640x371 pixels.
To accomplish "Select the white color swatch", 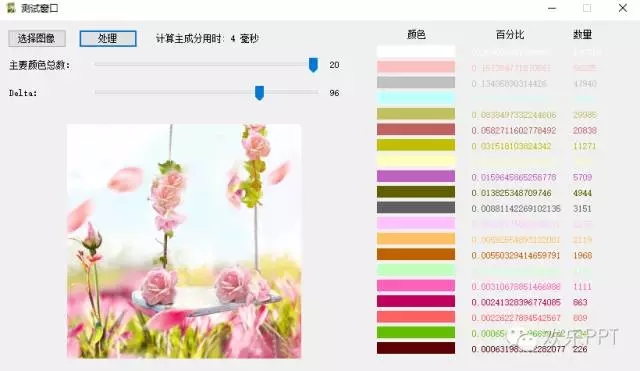I will click(x=416, y=51).
